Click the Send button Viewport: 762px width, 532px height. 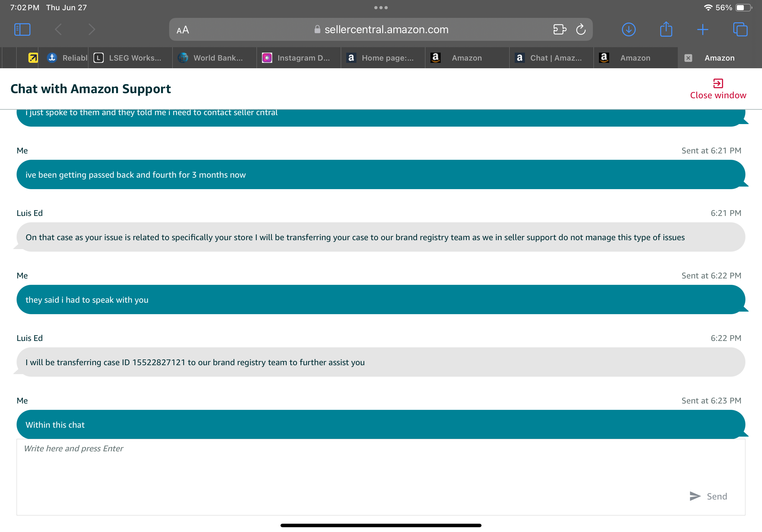pyautogui.click(x=717, y=497)
